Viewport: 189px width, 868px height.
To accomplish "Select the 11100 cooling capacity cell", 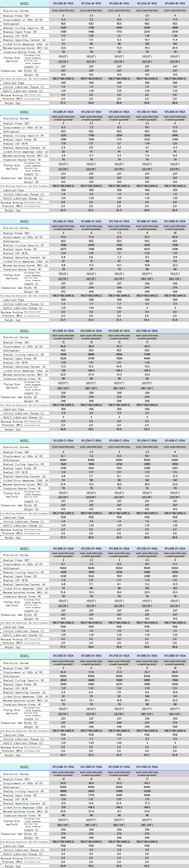I will [x=147, y=354].
